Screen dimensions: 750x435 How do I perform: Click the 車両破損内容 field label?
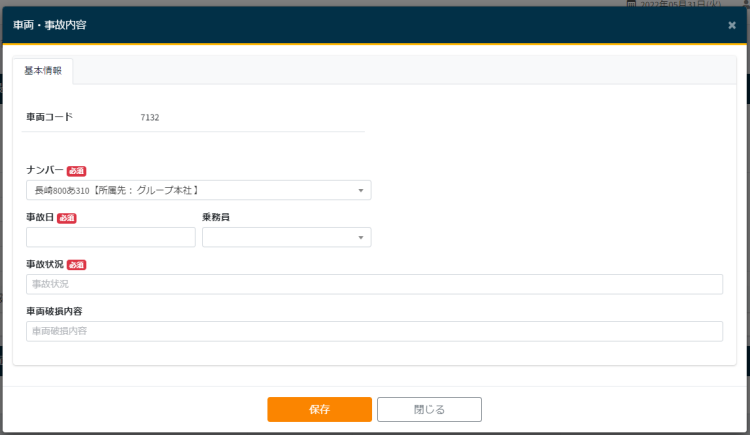(54, 311)
